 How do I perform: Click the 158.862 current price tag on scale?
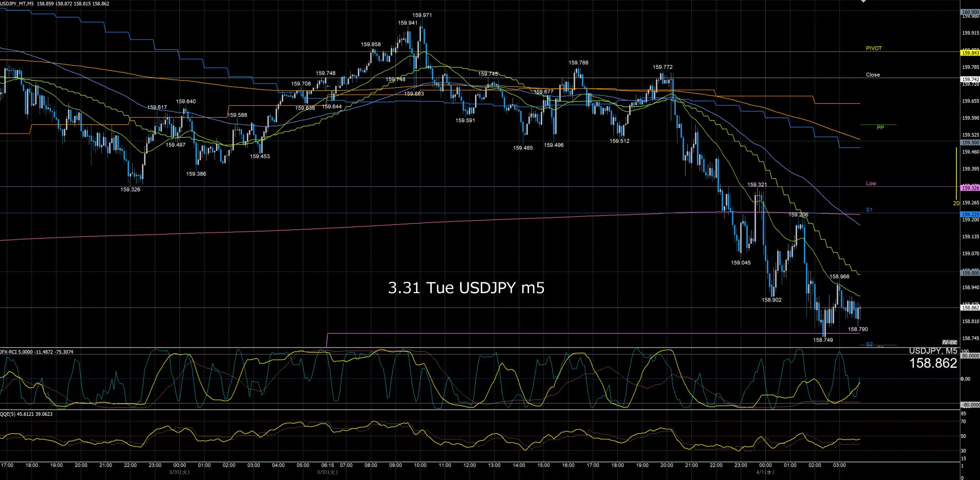point(970,308)
